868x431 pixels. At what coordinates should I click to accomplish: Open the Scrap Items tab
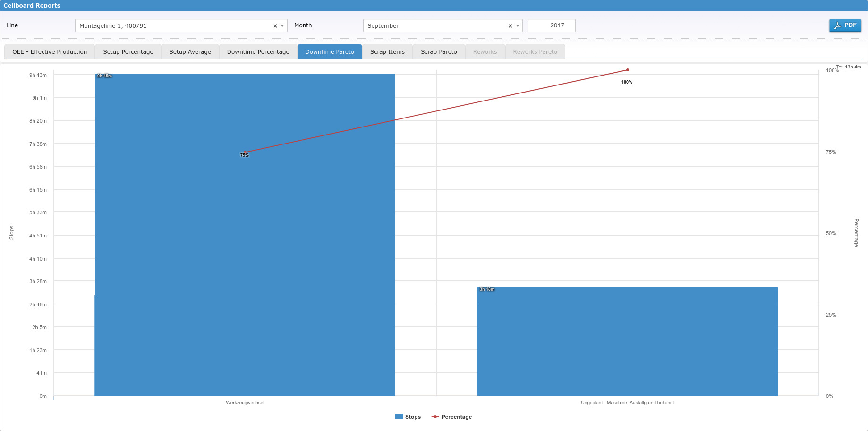click(x=387, y=52)
